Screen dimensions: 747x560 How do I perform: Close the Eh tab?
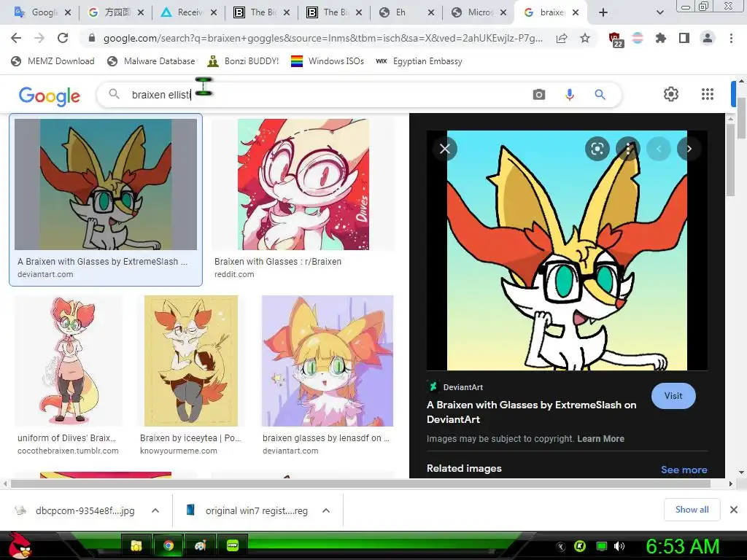(430, 12)
